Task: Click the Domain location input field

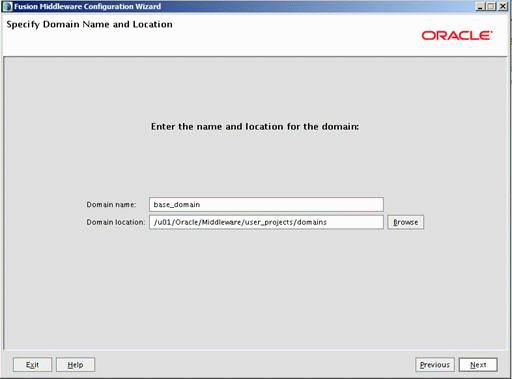Action: click(x=266, y=222)
